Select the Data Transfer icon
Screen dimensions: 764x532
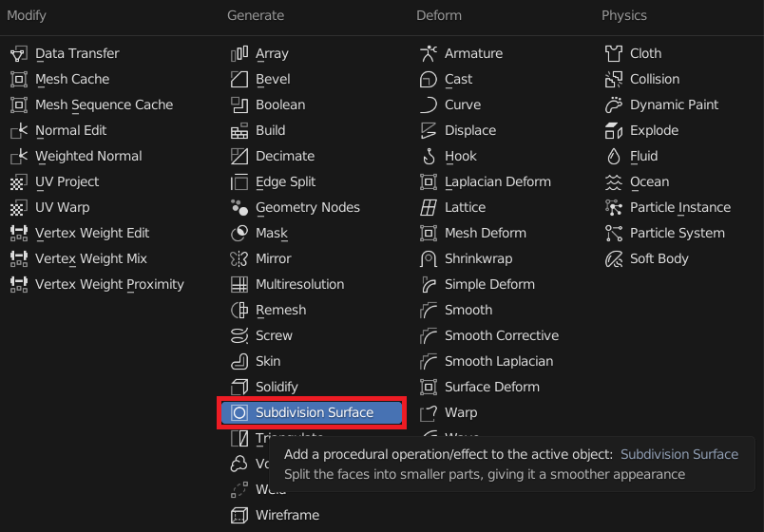click(x=19, y=54)
